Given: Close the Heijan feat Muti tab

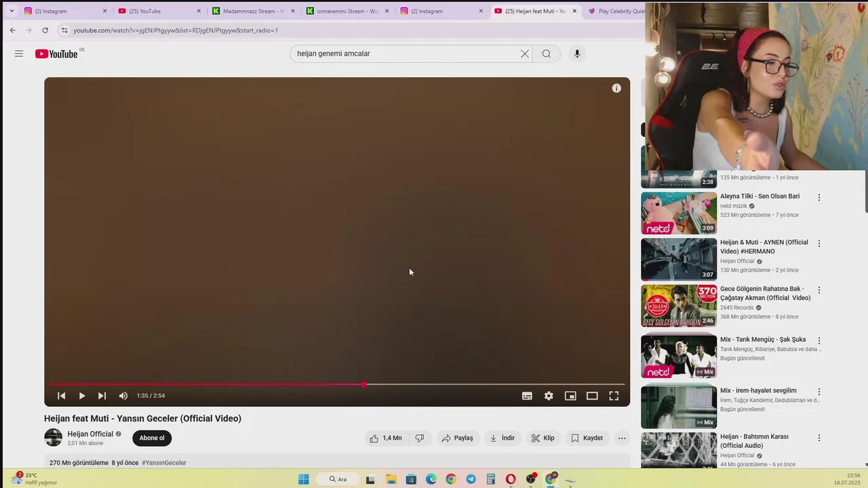Looking at the screenshot, I should tap(574, 11).
